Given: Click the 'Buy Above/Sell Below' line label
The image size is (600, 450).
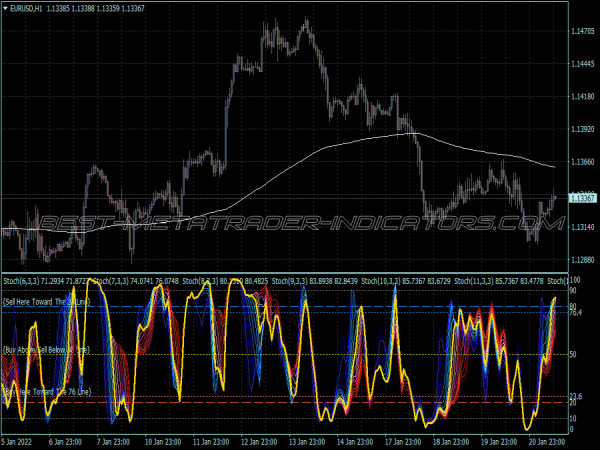Looking at the screenshot, I should point(46,350).
